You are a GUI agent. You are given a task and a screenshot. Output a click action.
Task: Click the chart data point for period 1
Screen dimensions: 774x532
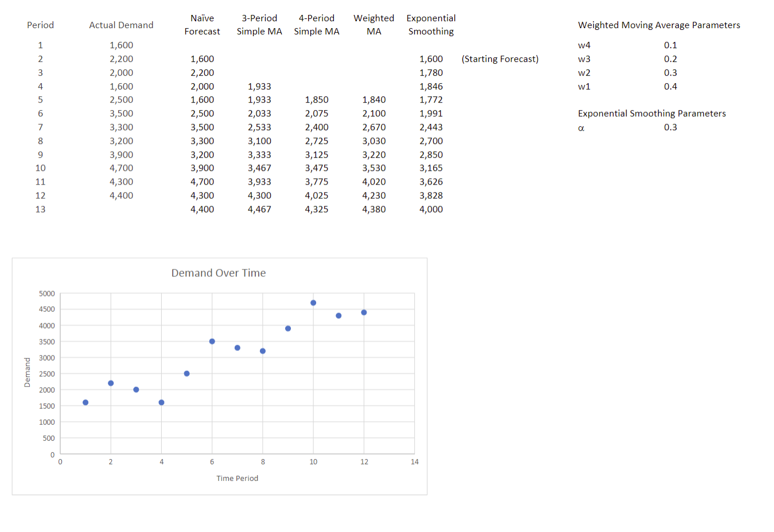click(x=85, y=402)
